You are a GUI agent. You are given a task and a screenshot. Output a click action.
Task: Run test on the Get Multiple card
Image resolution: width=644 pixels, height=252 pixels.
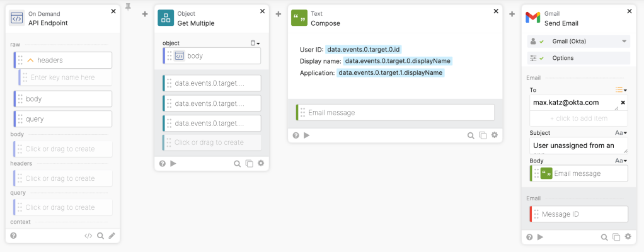tap(173, 163)
